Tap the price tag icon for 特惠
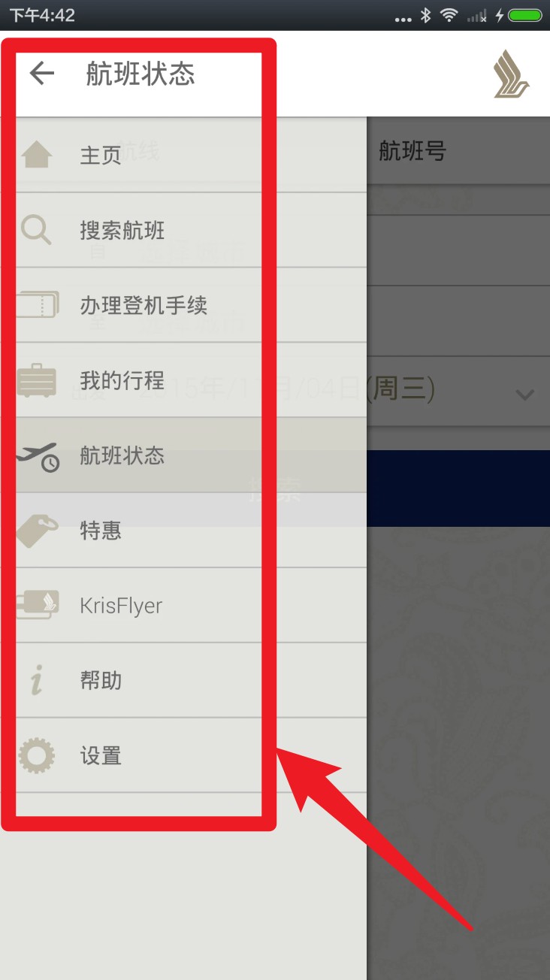 37,531
